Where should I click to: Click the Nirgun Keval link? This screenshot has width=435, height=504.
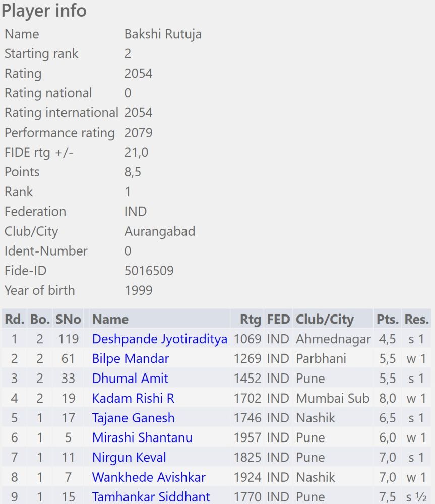pos(129,457)
